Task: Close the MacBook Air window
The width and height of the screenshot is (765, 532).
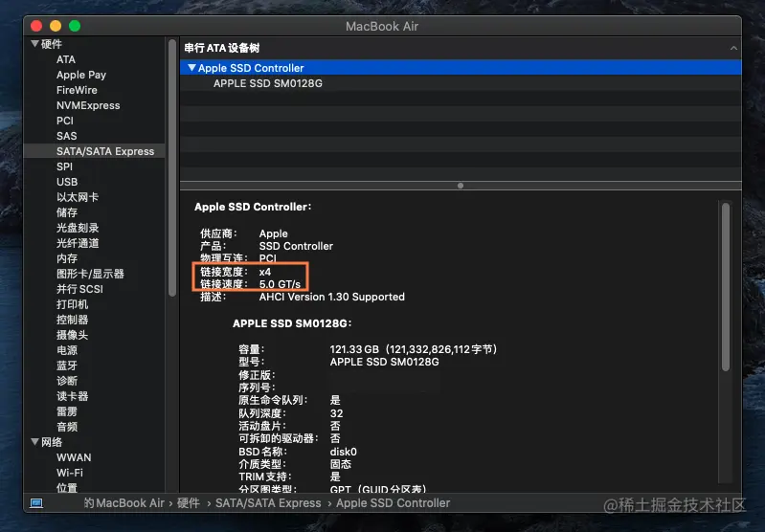Action: pos(36,26)
